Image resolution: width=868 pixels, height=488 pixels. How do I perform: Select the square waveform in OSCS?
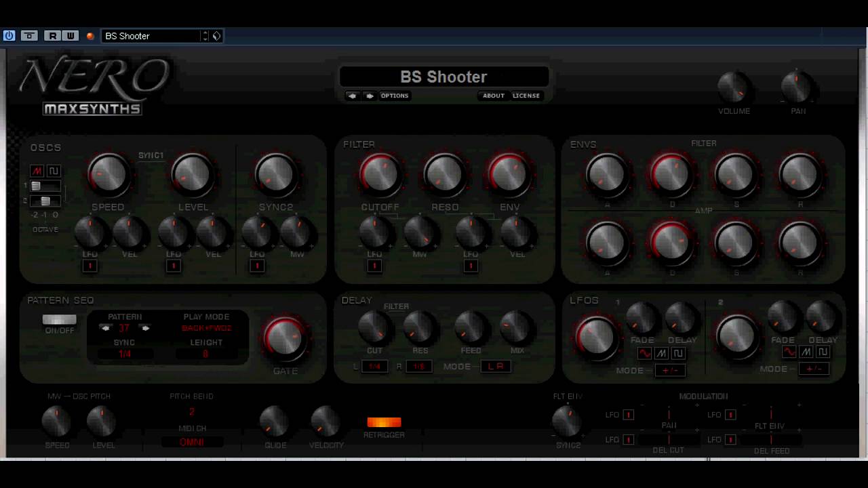(54, 171)
